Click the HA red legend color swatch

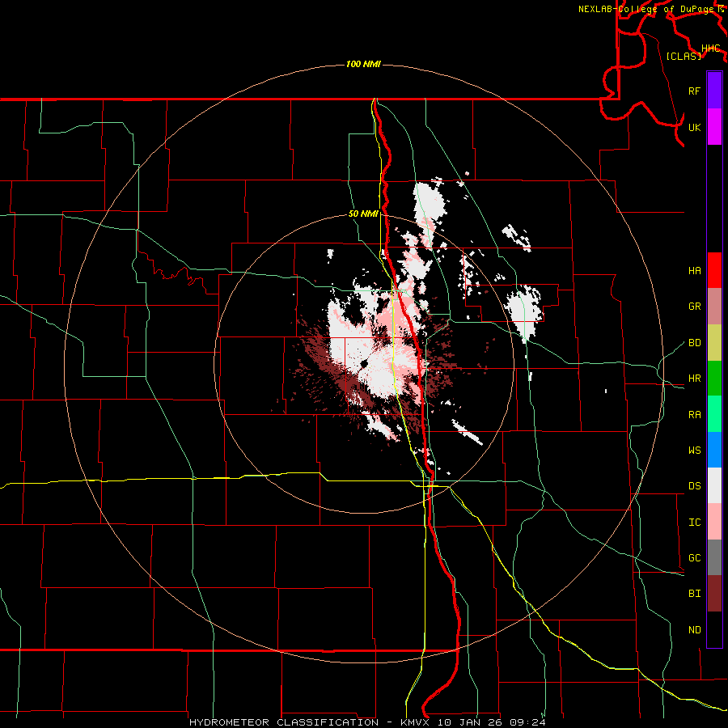click(x=714, y=270)
